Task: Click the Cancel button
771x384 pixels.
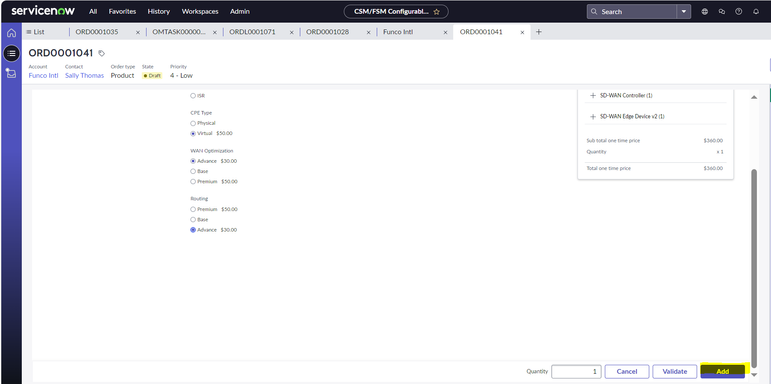Action: tap(626, 371)
